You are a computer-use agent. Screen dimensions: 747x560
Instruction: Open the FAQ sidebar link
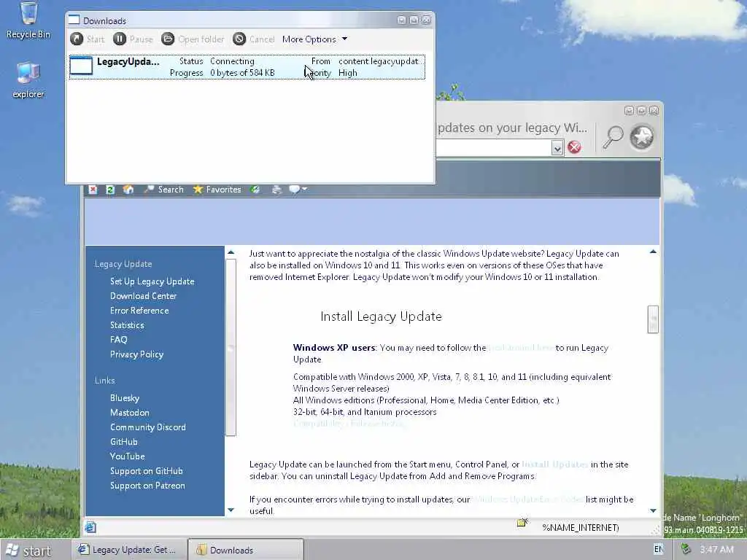coord(119,340)
